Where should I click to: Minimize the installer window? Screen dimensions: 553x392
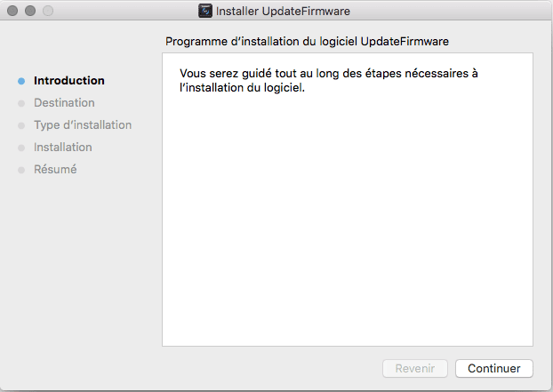[30, 11]
